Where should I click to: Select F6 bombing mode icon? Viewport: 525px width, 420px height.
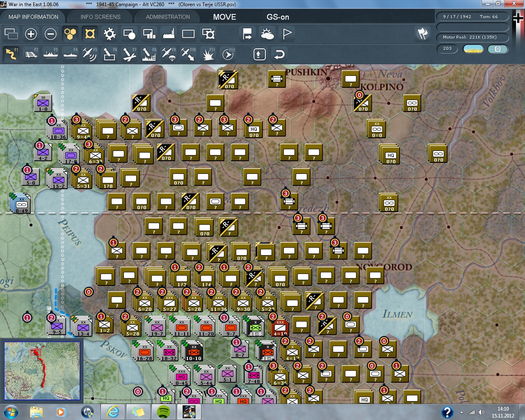click(x=110, y=54)
